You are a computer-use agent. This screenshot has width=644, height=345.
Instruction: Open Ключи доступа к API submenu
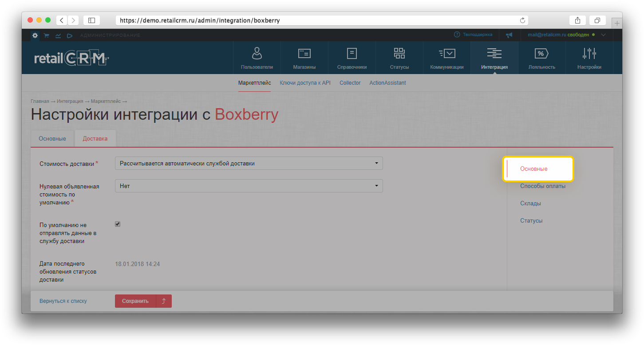coord(305,83)
